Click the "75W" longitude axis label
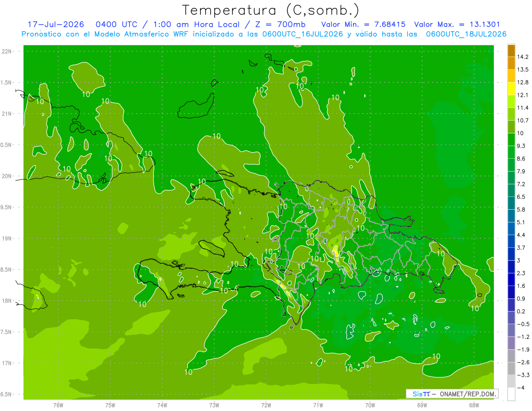 pyautogui.click(x=110, y=405)
